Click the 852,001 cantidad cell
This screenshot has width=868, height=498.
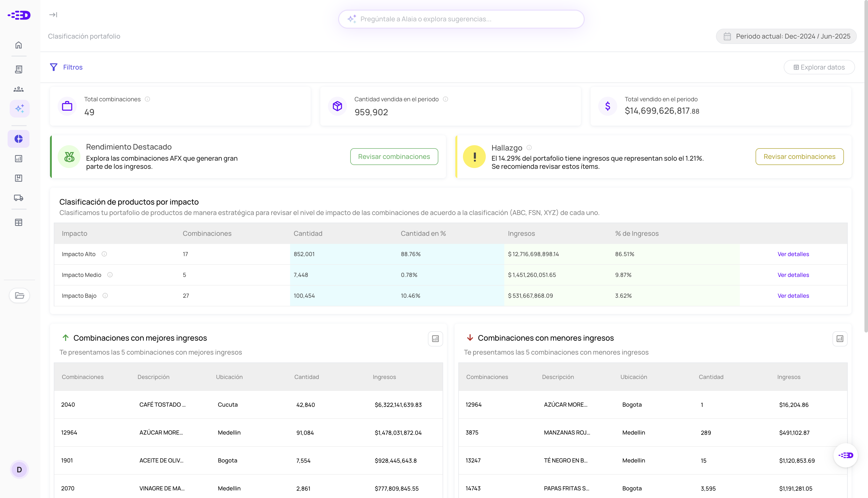pos(304,254)
